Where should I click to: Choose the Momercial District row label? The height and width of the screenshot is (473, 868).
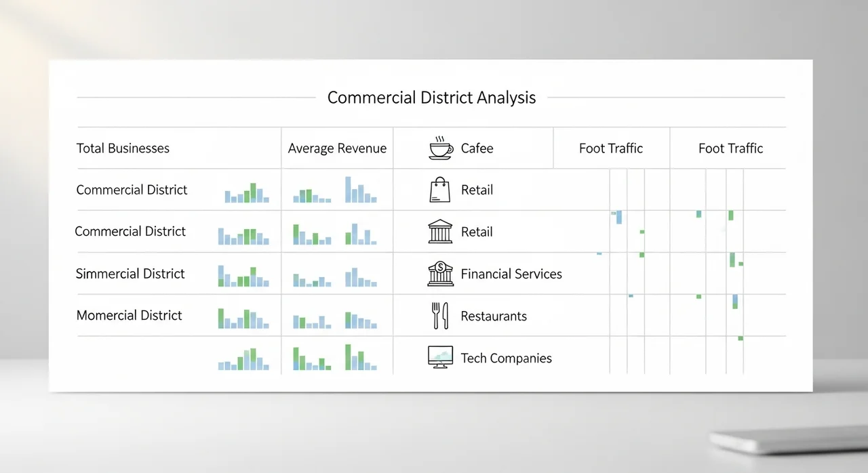(x=129, y=316)
